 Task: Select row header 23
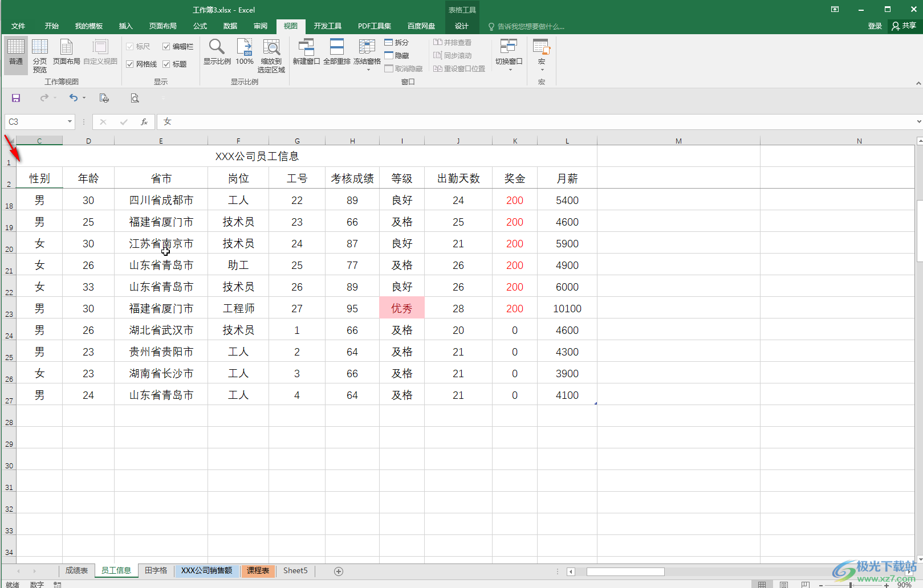pos(9,308)
